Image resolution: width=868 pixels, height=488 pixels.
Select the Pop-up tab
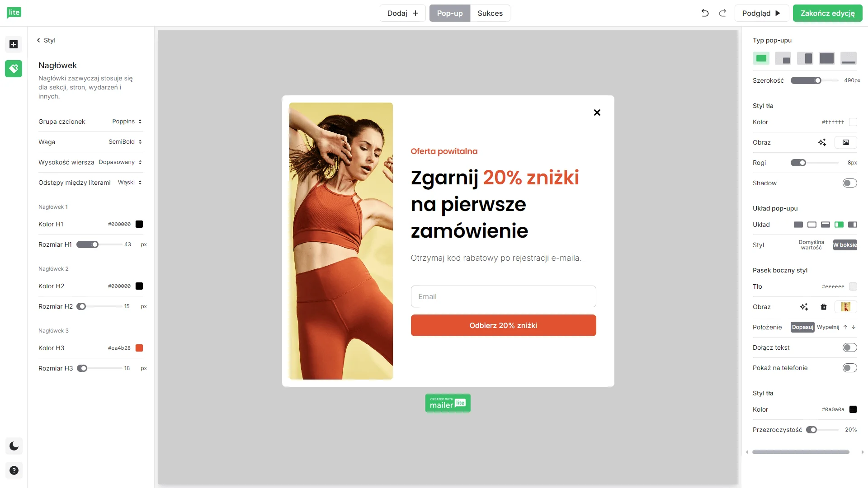tap(450, 13)
